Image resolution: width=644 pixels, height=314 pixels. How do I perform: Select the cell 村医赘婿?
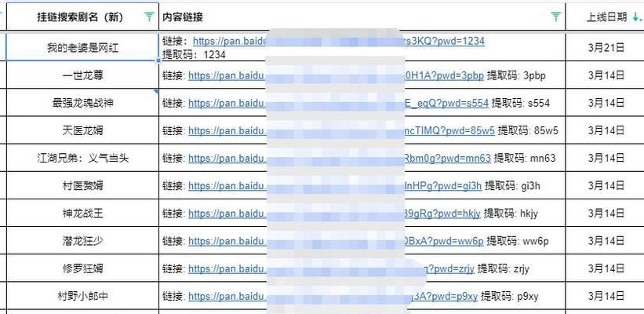82,185
